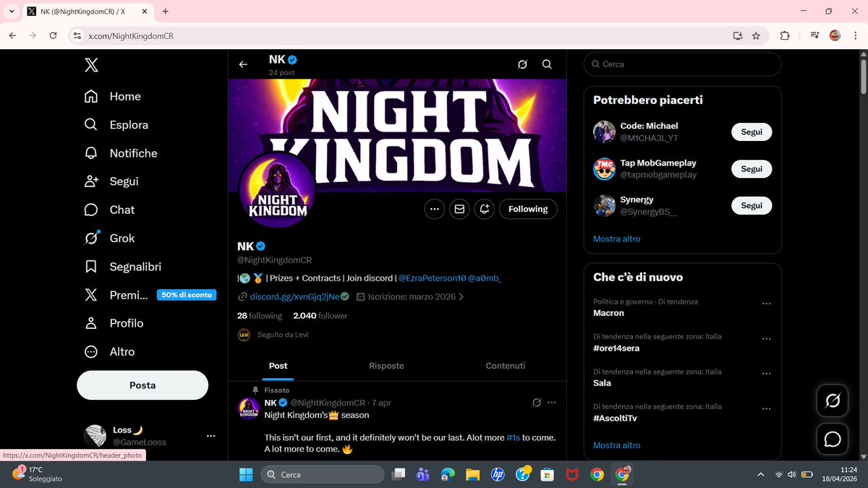
Task: Click the Macron trending topic
Action: (608, 313)
